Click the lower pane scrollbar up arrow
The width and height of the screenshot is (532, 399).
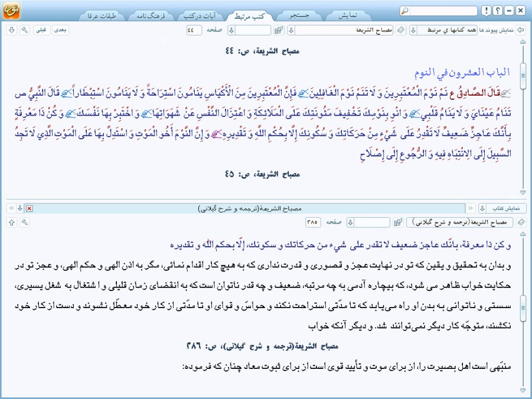(x=523, y=234)
